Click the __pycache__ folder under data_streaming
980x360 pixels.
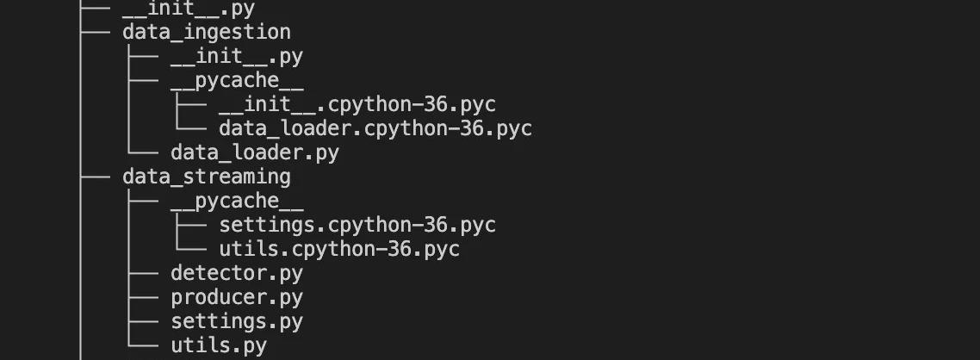point(237,201)
